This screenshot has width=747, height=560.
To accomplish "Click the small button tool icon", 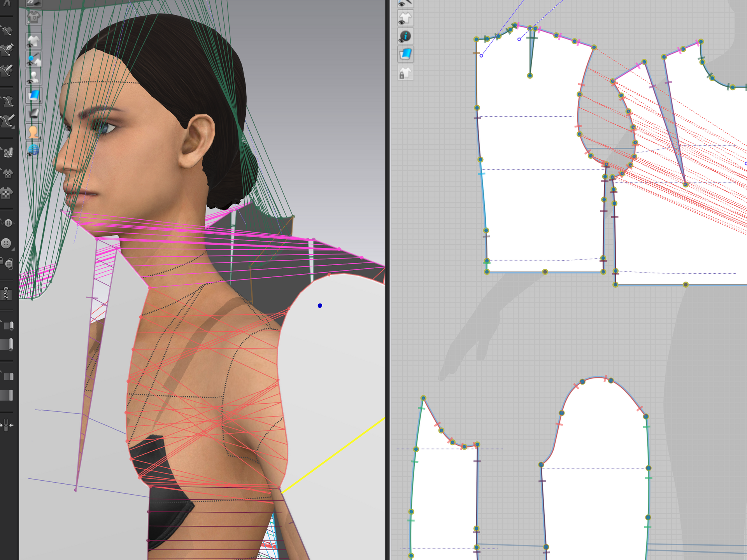I will click(x=8, y=223).
